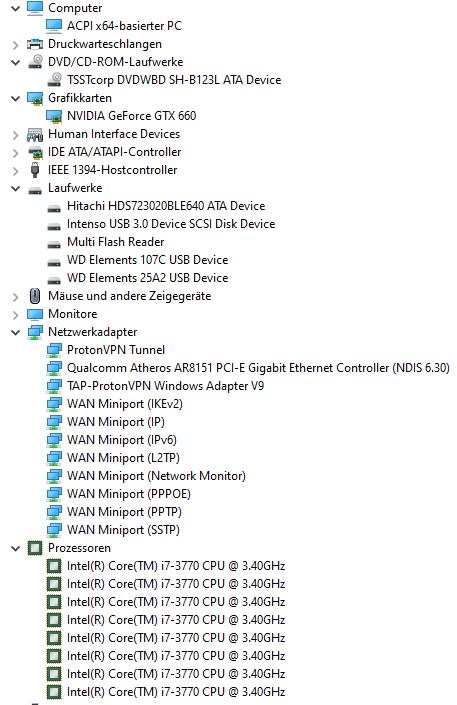Collapse the Laufwerke category
457x705 pixels.
(16, 188)
